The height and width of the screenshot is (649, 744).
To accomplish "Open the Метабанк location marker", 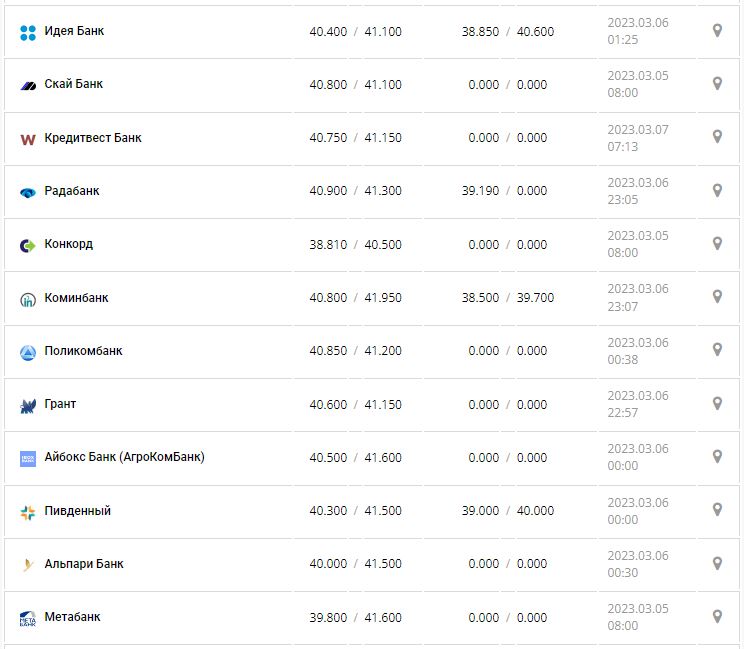I will click(x=717, y=617).
